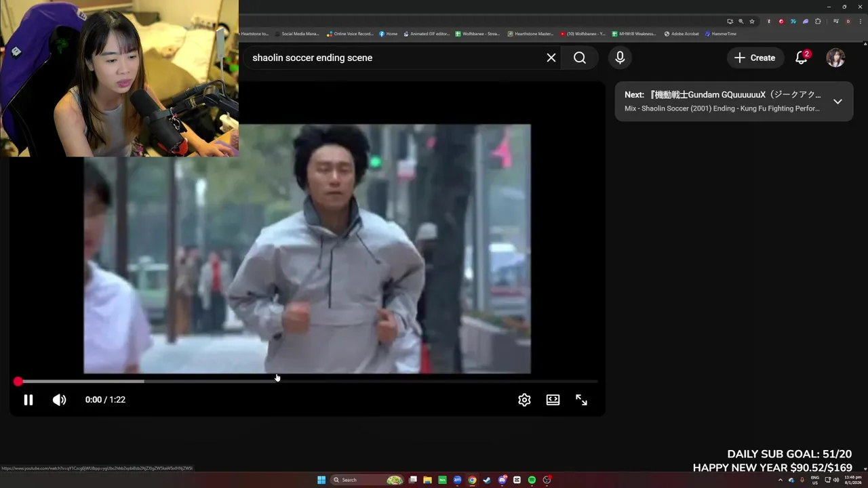Open OBS Studio from the taskbar
Image resolution: width=868 pixels, height=488 pixels.
pos(547,480)
